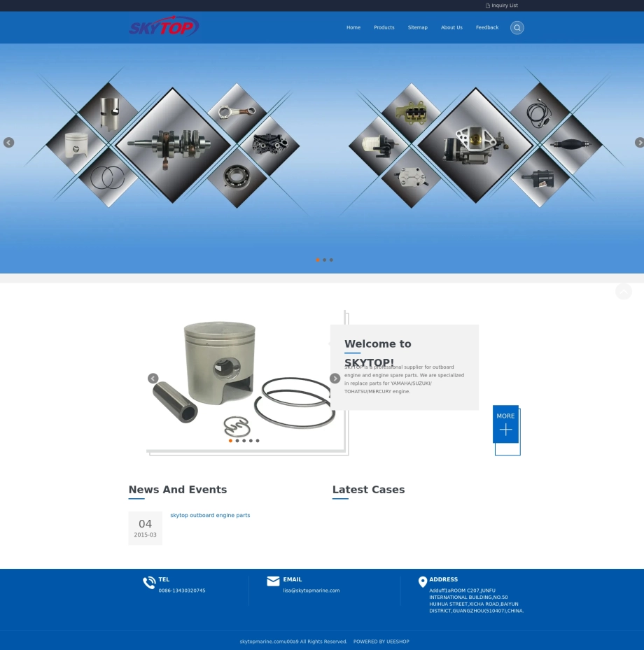Select second dot of hero banner pagination
644x650 pixels.
pyautogui.click(x=324, y=260)
